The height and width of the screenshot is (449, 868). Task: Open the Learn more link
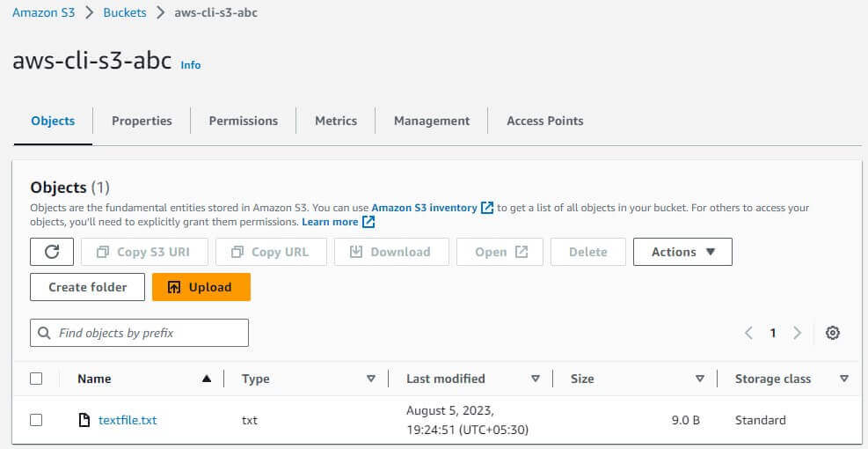330,222
